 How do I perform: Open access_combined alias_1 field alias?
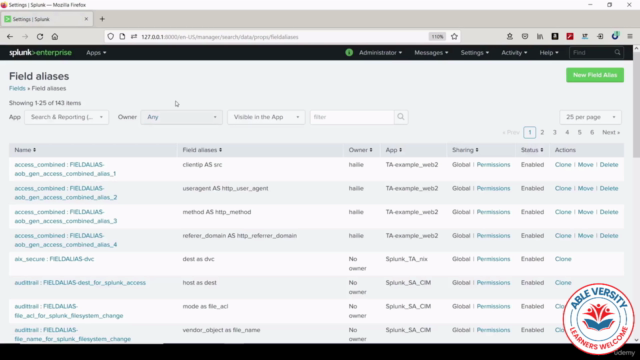(x=65, y=169)
